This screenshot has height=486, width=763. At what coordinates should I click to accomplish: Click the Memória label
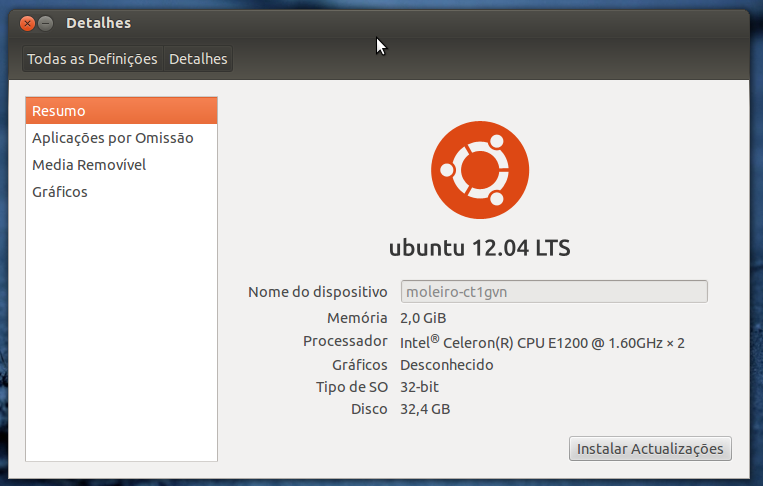[357, 318]
